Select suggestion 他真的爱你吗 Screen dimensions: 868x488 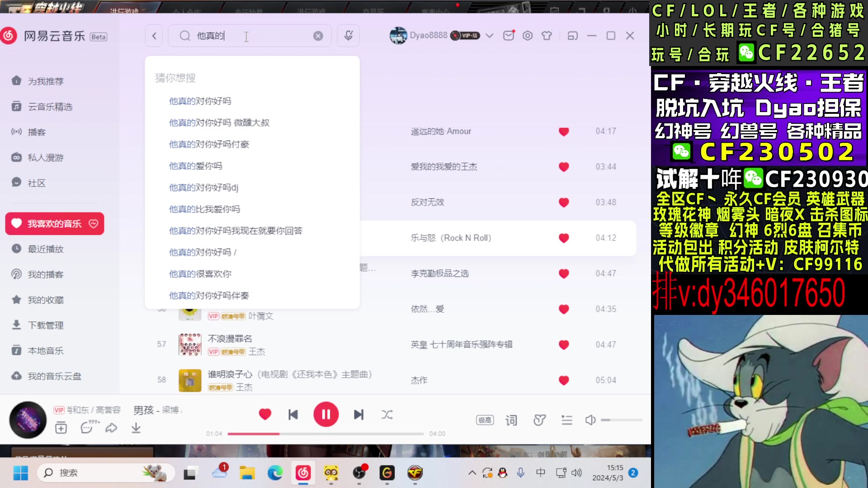click(x=196, y=166)
